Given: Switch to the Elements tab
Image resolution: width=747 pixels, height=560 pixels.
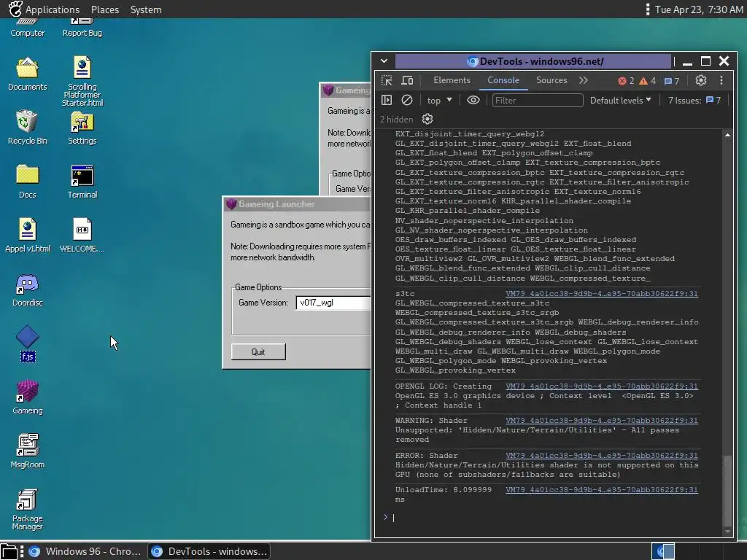Looking at the screenshot, I should [452, 80].
